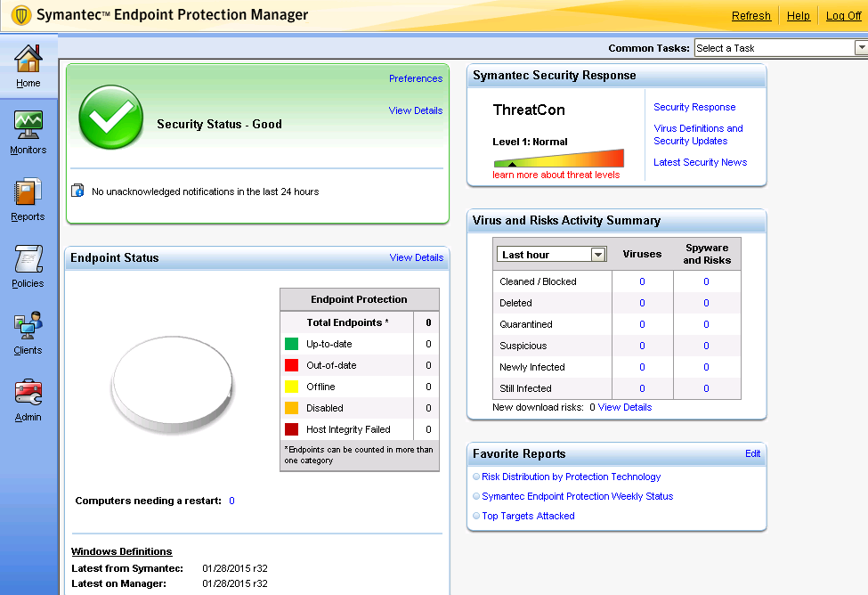868x595 pixels.
Task: Click the green Up-to-date color swatch
Action: (291, 344)
